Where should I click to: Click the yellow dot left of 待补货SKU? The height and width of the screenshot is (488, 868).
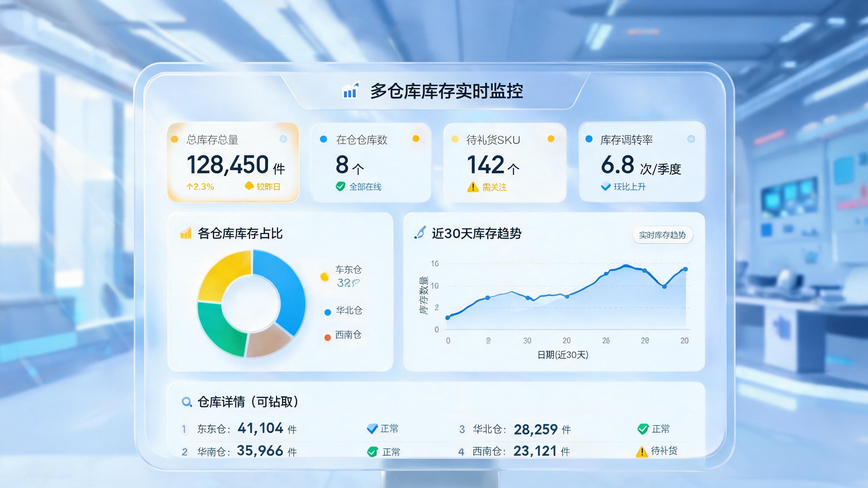[455, 139]
